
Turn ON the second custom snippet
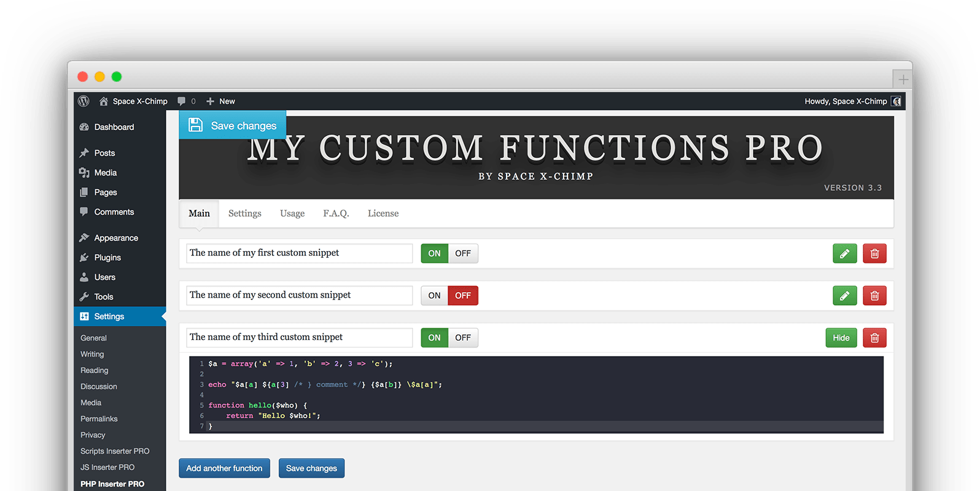click(434, 296)
